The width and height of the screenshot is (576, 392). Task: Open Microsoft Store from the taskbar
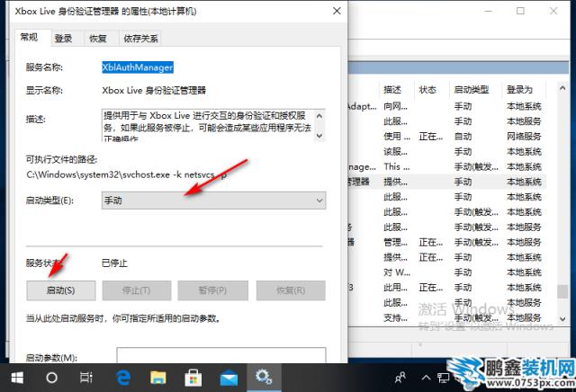pos(193,378)
